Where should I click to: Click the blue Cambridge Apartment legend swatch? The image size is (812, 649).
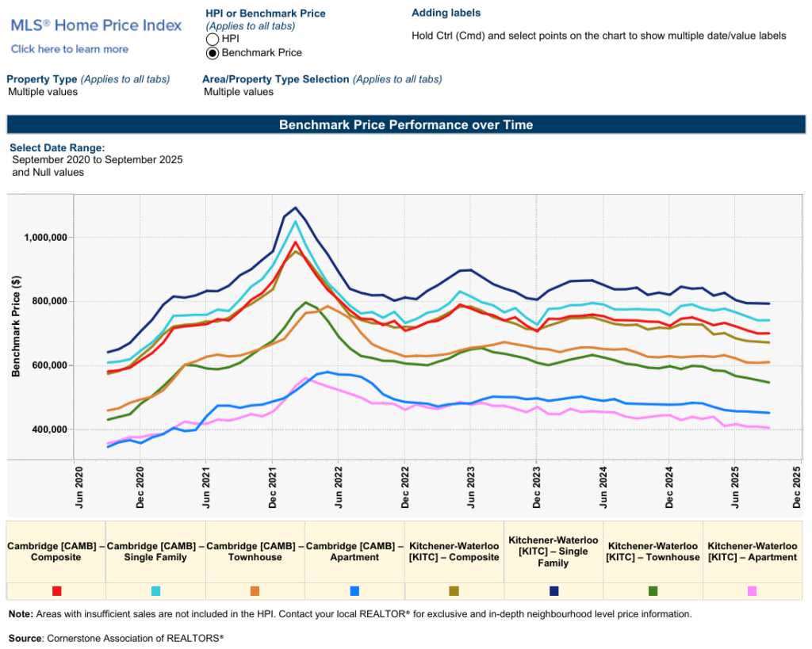click(x=354, y=591)
